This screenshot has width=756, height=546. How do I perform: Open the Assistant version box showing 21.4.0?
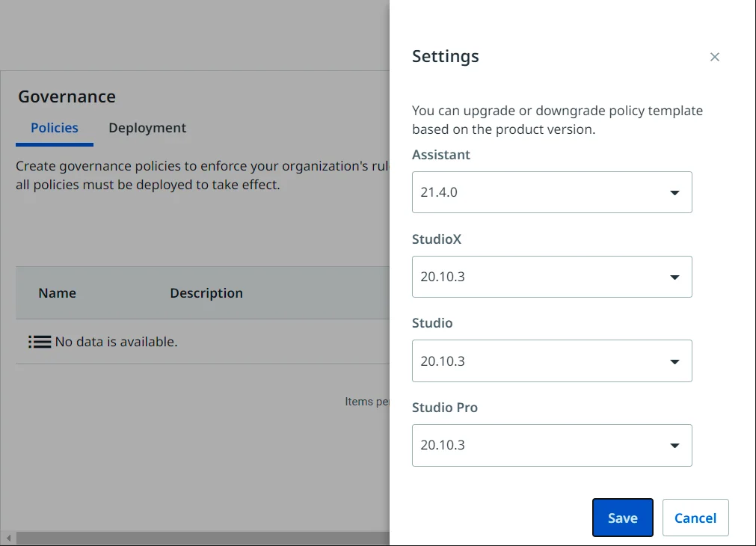[538, 192]
